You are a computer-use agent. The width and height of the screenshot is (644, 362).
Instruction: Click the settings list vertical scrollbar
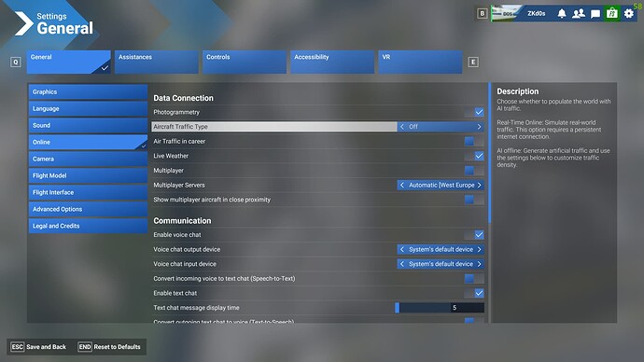click(x=489, y=153)
